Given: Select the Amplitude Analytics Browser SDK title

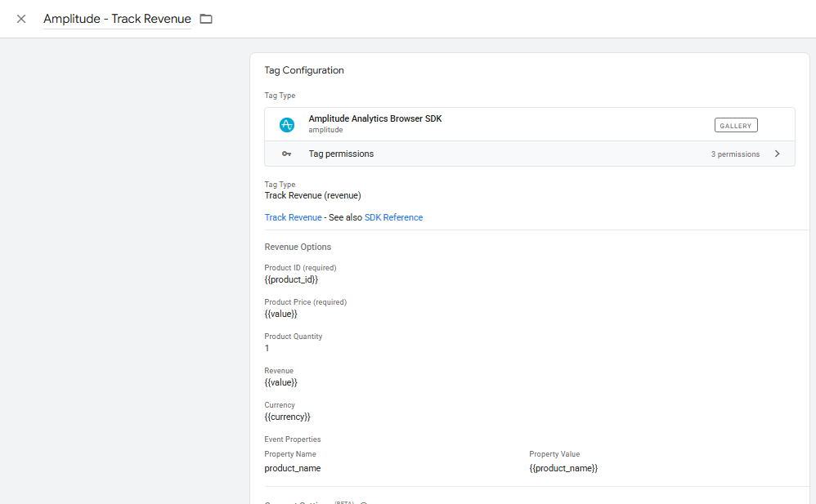Looking at the screenshot, I should coord(374,118).
